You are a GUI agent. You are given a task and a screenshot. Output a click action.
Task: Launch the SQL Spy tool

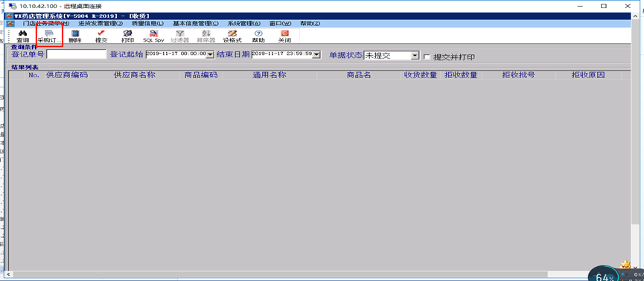coord(153,36)
